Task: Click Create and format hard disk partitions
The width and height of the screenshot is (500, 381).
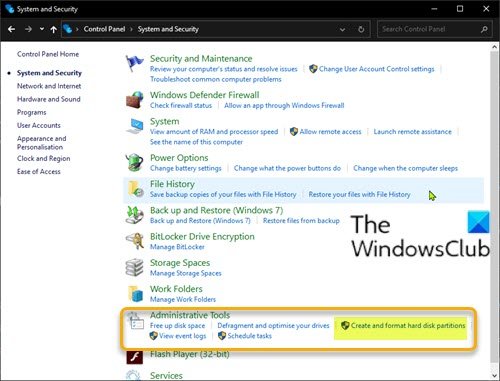Action: [x=408, y=326]
